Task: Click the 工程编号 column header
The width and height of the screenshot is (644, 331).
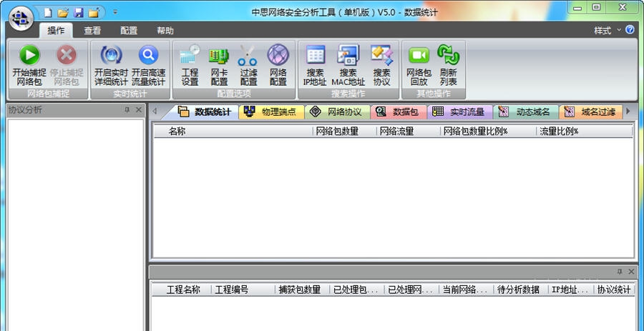Action: pos(243,290)
